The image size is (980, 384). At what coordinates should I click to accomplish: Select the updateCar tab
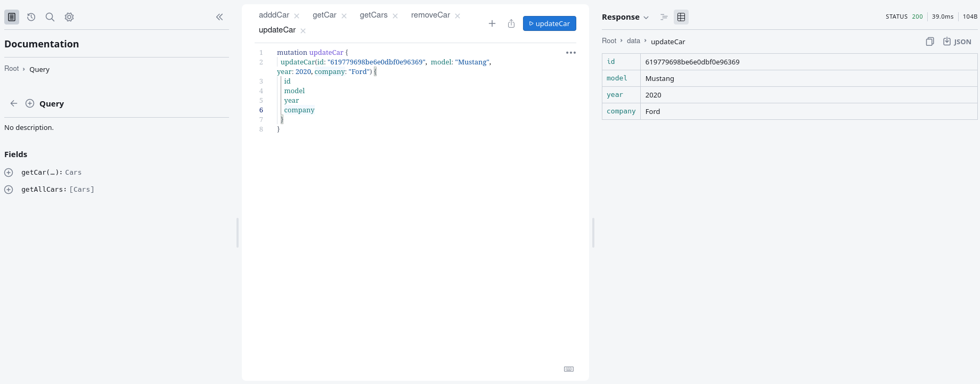(277, 30)
